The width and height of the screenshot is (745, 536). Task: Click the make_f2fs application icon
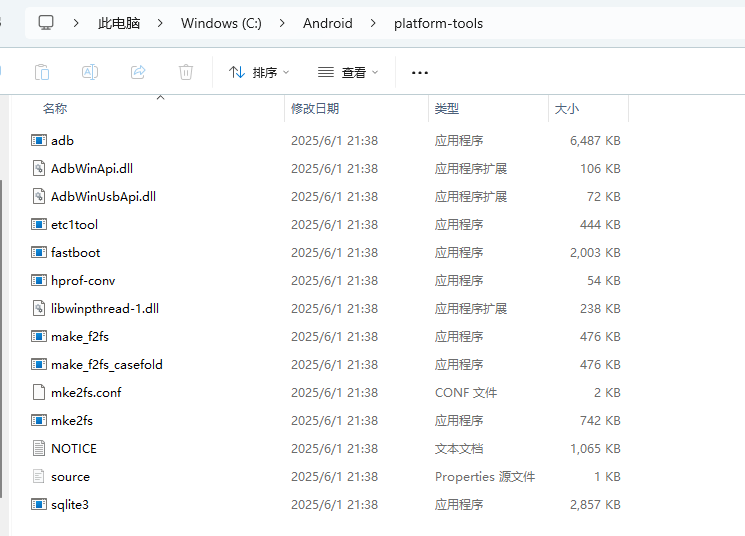[39, 336]
